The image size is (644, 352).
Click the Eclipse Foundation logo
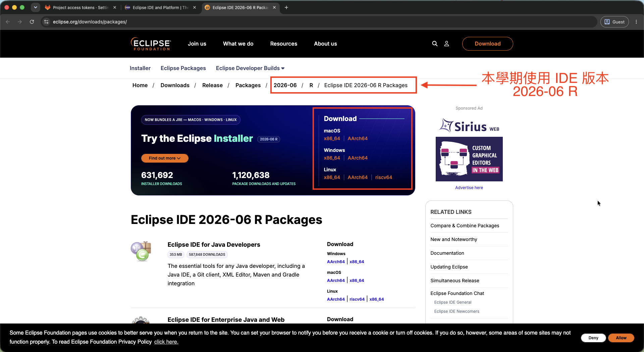point(151,44)
